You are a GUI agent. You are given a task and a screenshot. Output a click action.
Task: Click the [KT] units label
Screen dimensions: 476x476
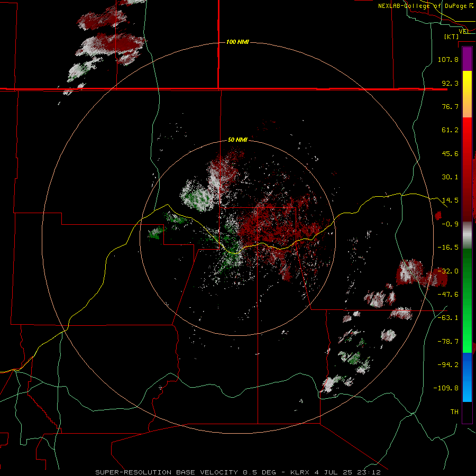452,36
